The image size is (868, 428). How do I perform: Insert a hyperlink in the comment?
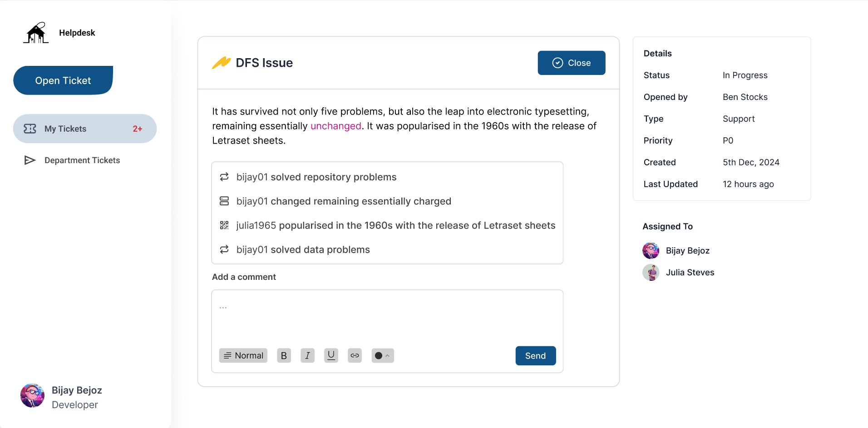pyautogui.click(x=355, y=355)
